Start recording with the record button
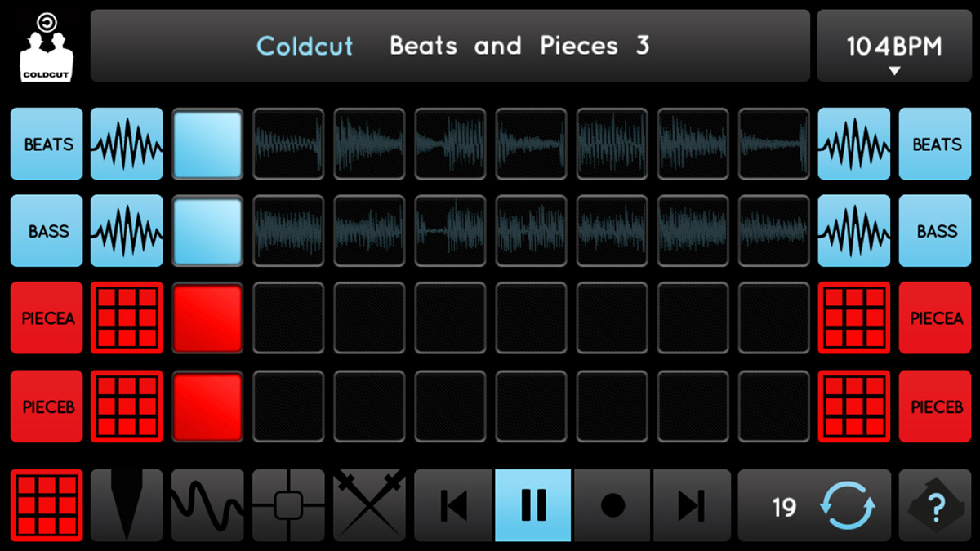 [612, 505]
